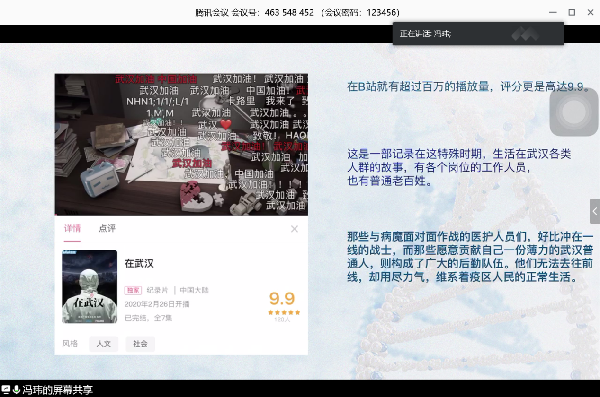Click the 9.9 rating score
The height and width of the screenshot is (397, 600).
pos(282,298)
